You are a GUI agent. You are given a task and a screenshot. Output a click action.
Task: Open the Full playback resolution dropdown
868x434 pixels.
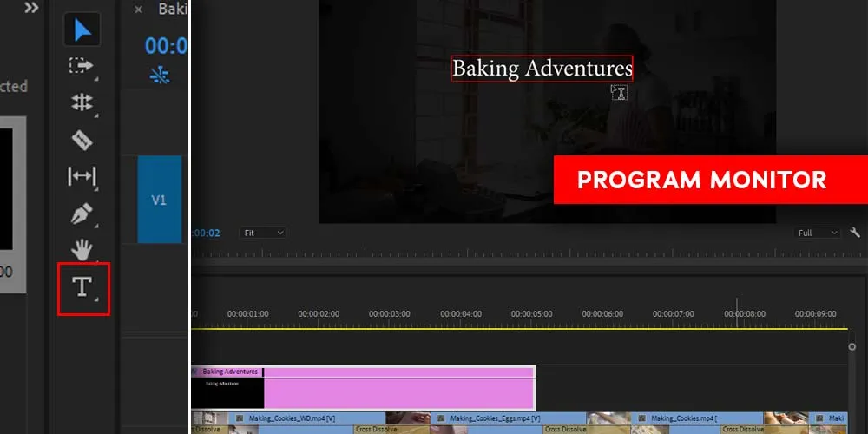[x=818, y=233]
